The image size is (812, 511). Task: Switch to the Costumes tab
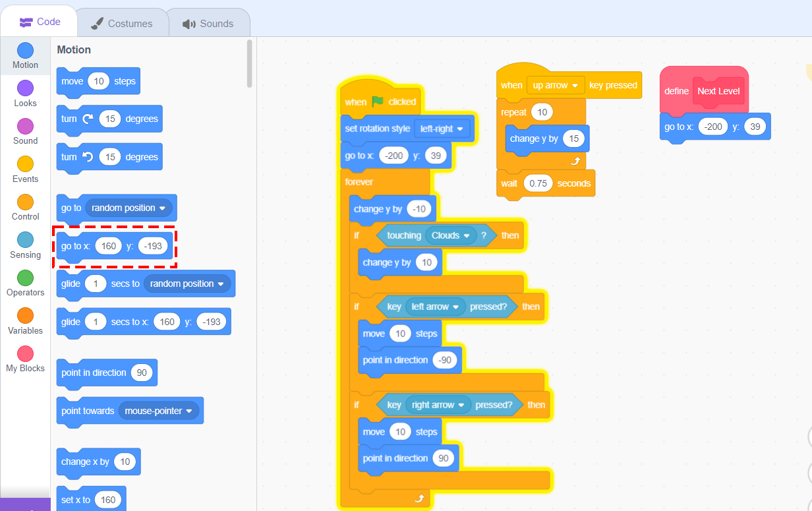click(x=123, y=22)
